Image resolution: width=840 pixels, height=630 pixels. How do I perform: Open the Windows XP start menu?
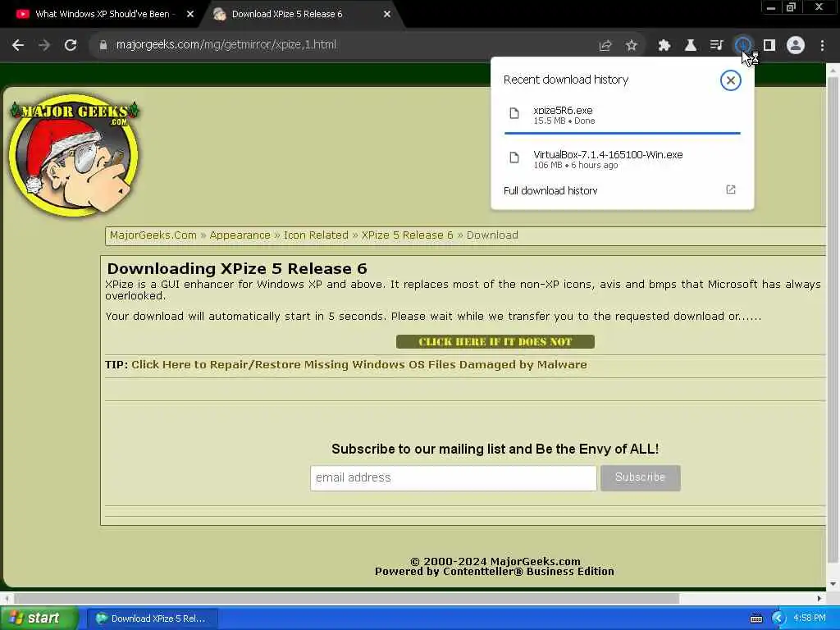(x=39, y=619)
